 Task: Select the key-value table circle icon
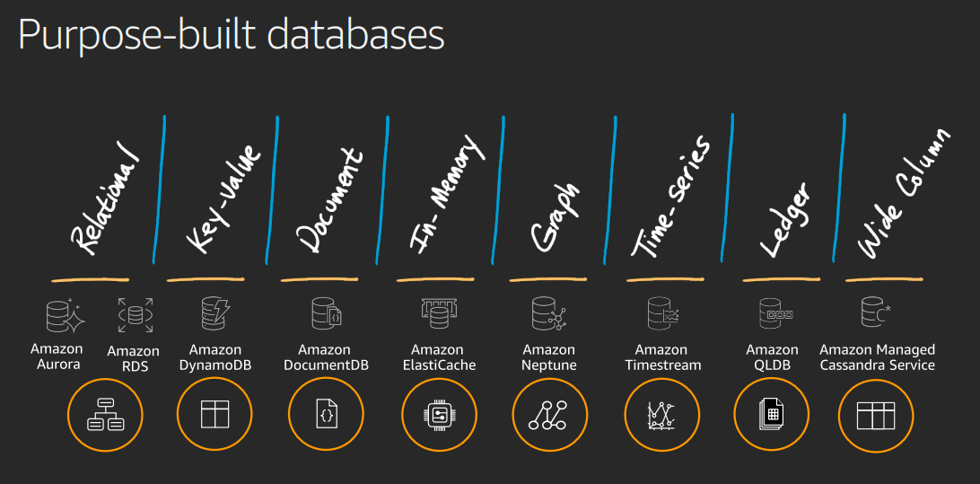coord(215,415)
